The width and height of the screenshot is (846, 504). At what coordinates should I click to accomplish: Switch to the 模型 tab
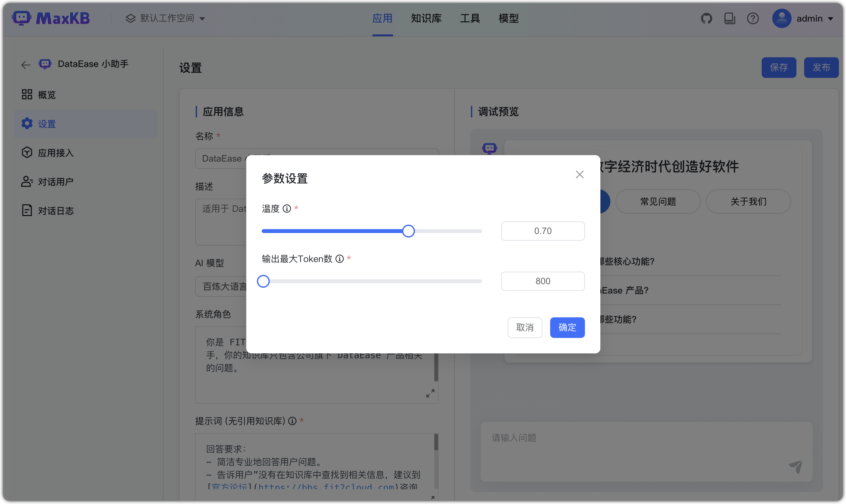point(508,18)
